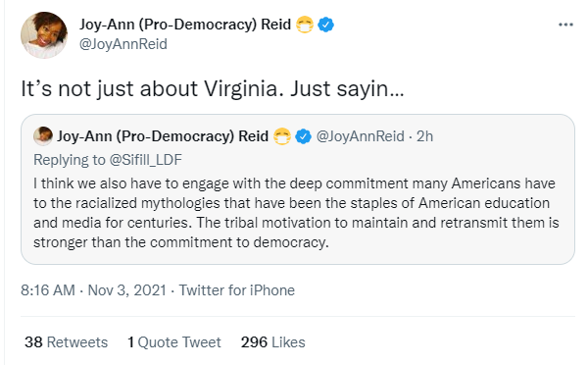The height and width of the screenshot is (365, 588).
Task: Open the @JoyAnnReid handle under the name
Action: tap(123, 44)
